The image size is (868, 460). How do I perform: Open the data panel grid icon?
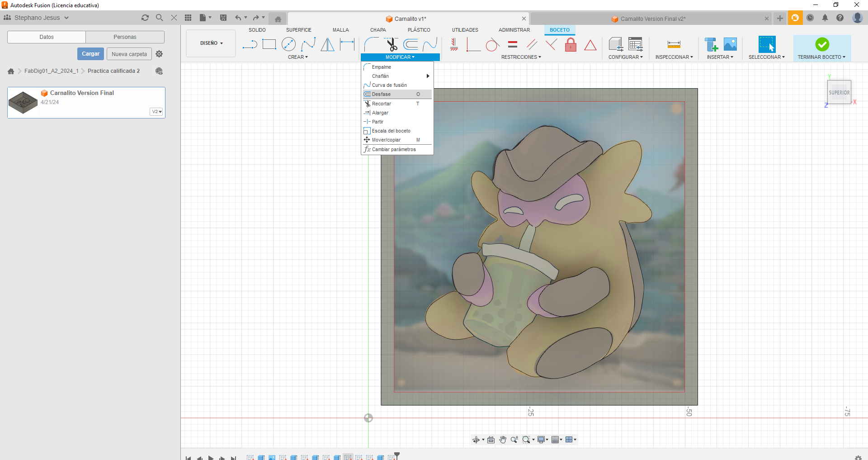pyautogui.click(x=188, y=18)
